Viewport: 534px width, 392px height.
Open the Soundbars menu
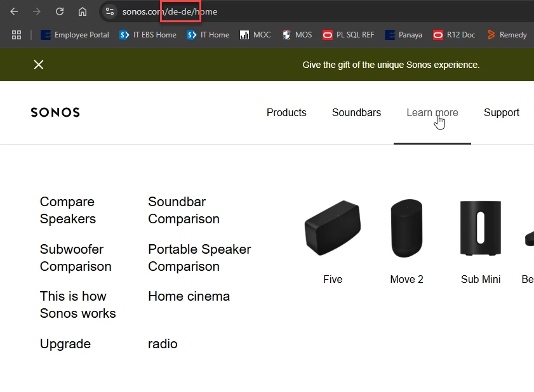point(357,113)
